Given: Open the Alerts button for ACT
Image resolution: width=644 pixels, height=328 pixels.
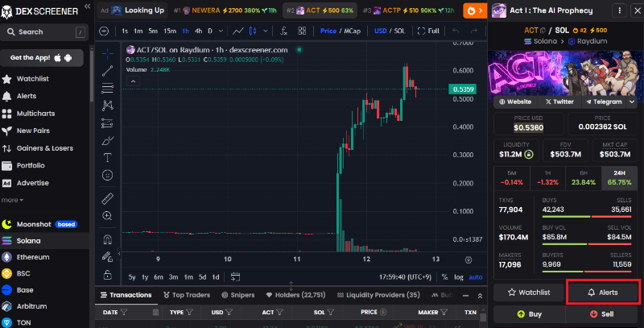Looking at the screenshot, I should (602, 293).
